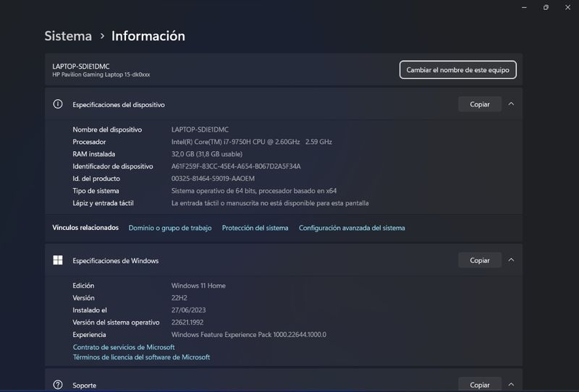Copy the device specifications

click(x=480, y=104)
